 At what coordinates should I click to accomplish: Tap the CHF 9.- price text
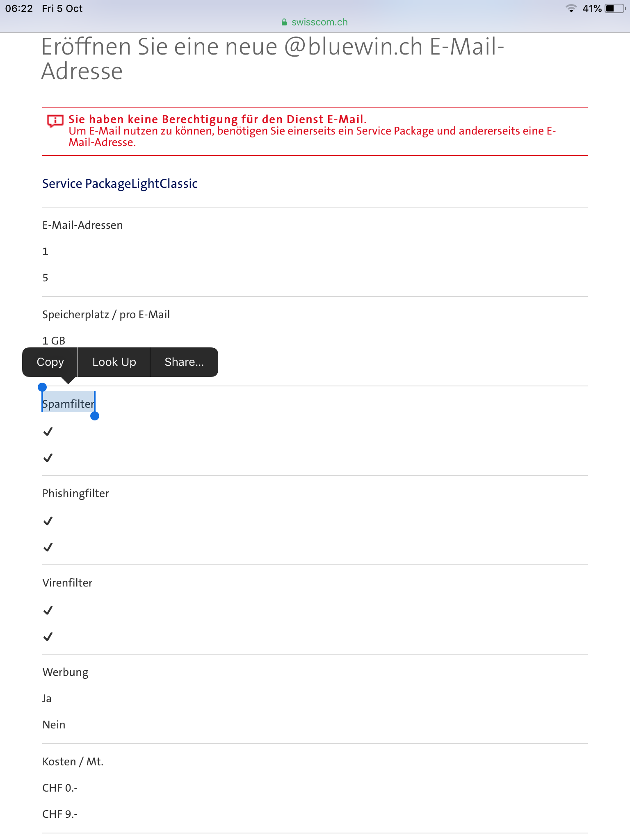point(60,814)
